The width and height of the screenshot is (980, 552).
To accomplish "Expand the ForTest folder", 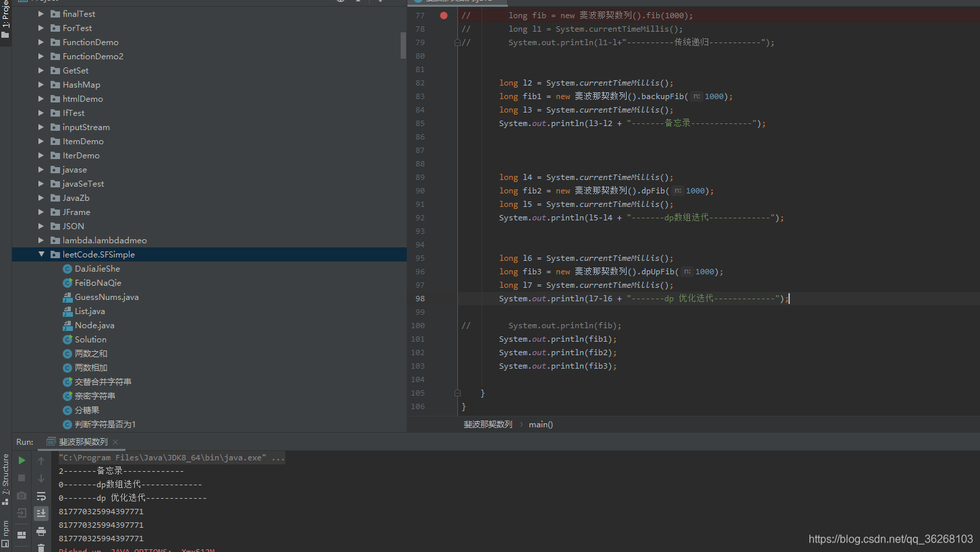I will [41, 28].
